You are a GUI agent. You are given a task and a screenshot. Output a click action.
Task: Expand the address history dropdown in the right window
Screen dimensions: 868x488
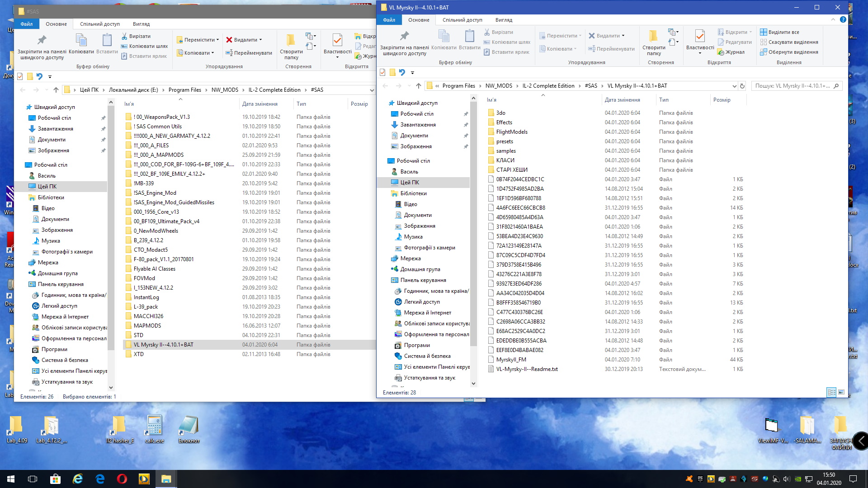click(734, 86)
